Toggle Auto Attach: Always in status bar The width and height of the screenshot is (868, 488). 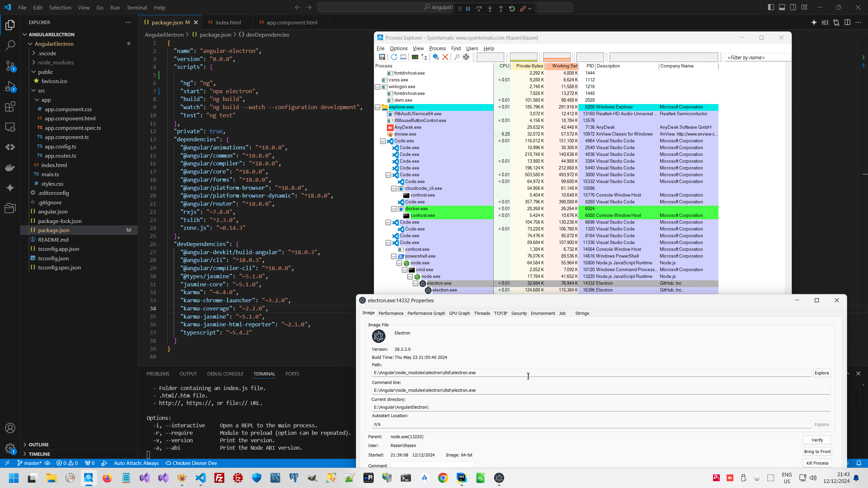click(136, 463)
